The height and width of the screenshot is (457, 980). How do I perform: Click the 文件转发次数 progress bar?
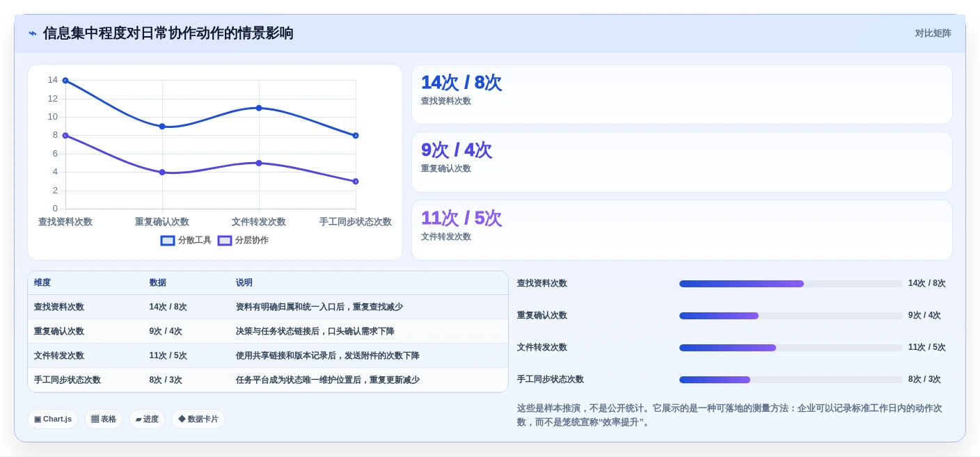(791, 348)
